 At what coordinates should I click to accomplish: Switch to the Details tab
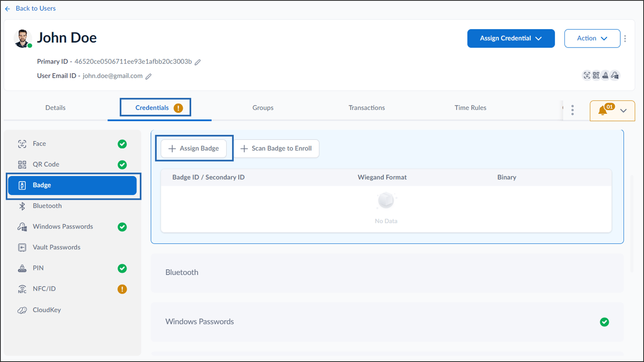click(55, 108)
